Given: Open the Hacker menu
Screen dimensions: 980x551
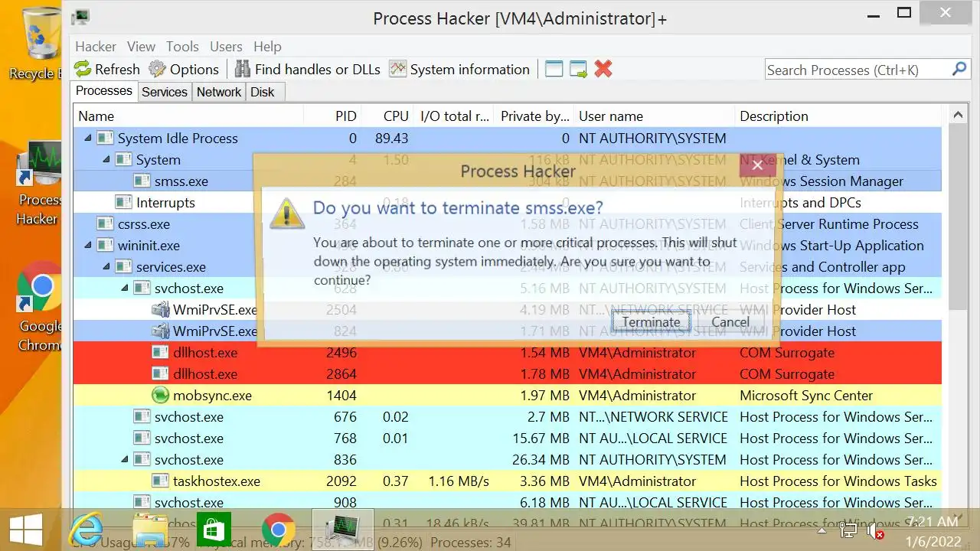Looking at the screenshot, I should click(x=96, y=47).
